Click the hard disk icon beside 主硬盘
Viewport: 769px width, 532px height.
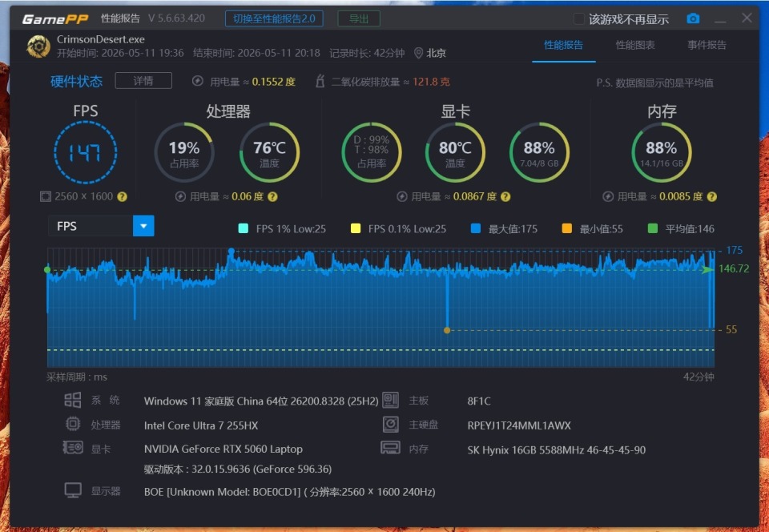[390, 424]
